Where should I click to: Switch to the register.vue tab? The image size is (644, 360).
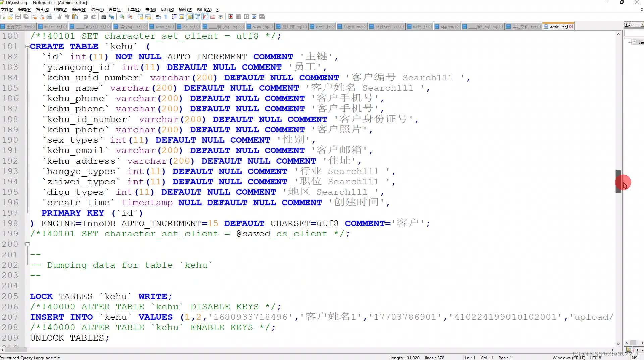click(x=387, y=27)
